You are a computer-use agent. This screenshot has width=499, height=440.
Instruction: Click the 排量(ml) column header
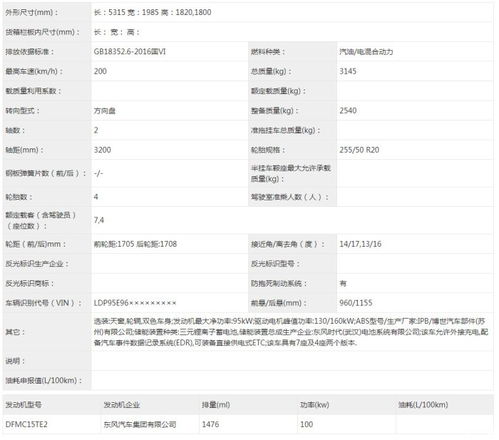pyautogui.click(x=216, y=405)
